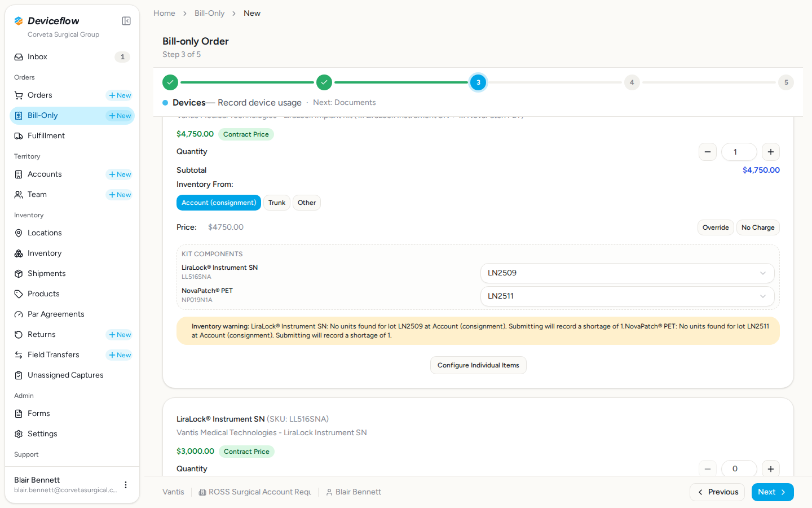The image size is (812, 508).
Task: Click Contract Price badge beside $3,000.00
Action: (246, 452)
